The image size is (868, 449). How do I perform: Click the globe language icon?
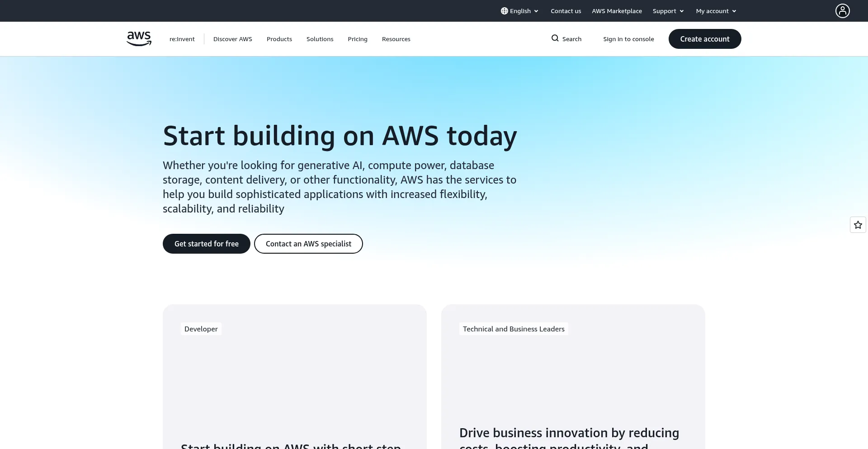[505, 11]
